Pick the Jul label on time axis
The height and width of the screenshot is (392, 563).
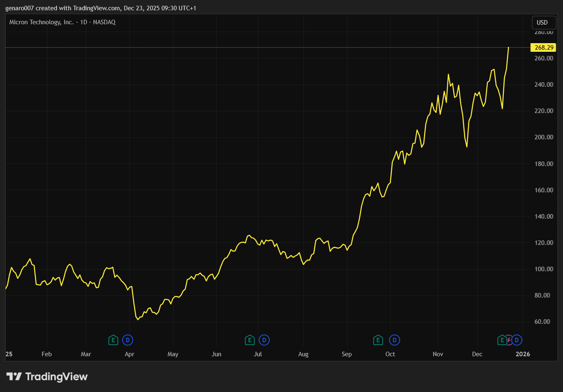[258, 354]
